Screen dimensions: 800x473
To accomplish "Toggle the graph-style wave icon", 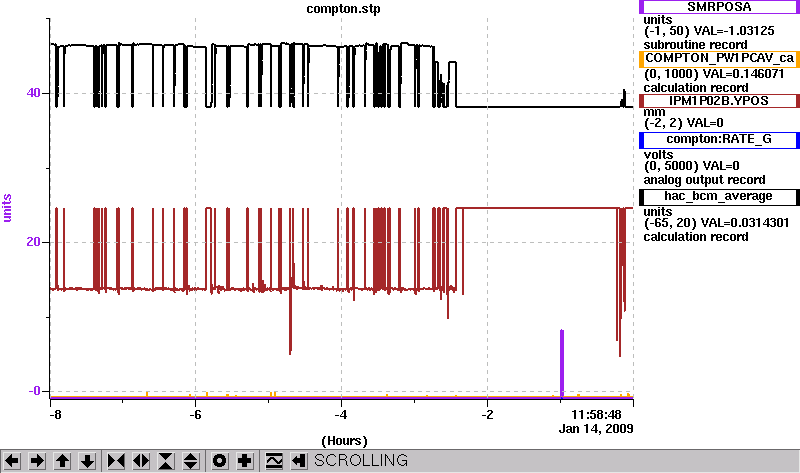I will pos(274,461).
